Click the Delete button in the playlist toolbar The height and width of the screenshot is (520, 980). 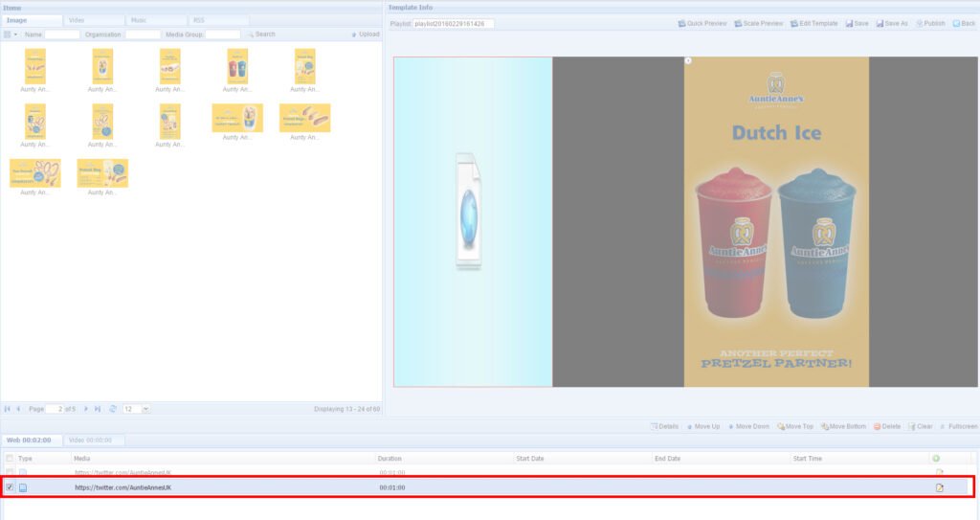pos(886,426)
